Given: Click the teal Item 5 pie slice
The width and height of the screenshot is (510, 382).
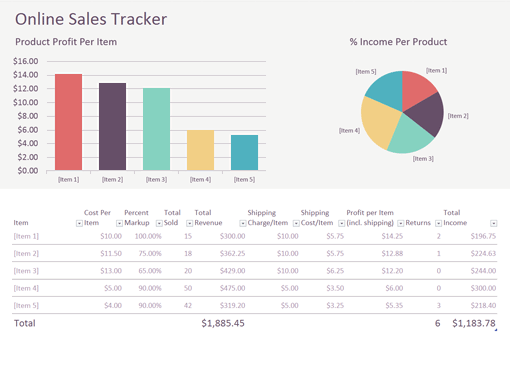Looking at the screenshot, I should tap(387, 89).
